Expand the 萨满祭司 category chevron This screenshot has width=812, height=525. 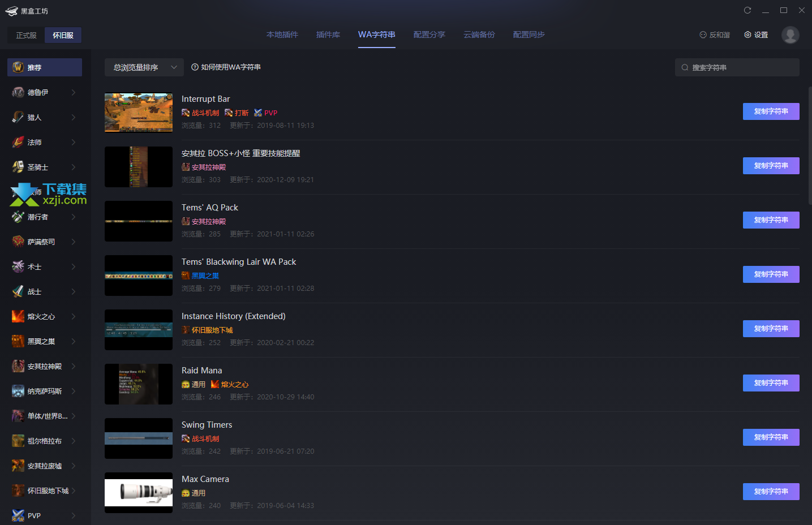[74, 242]
